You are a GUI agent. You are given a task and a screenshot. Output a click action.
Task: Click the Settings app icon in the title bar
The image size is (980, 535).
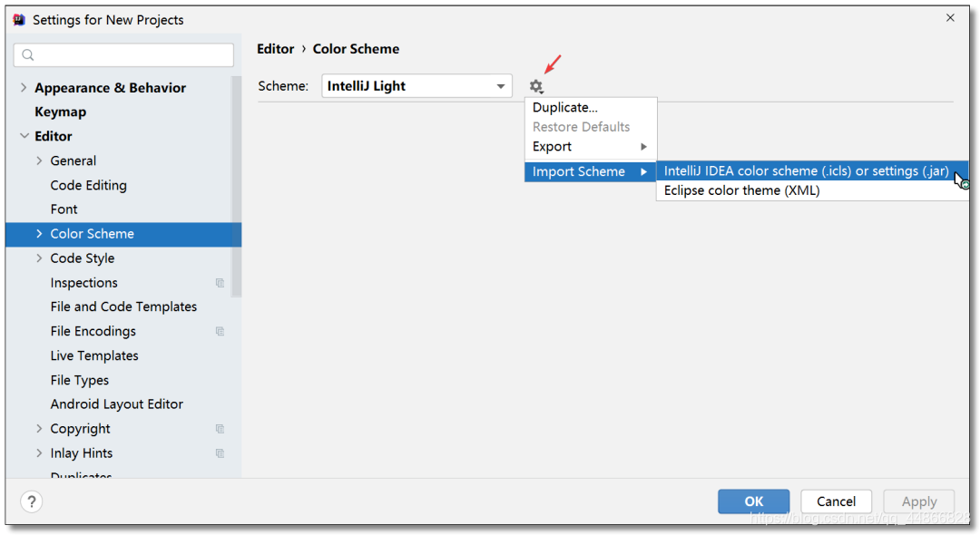20,19
